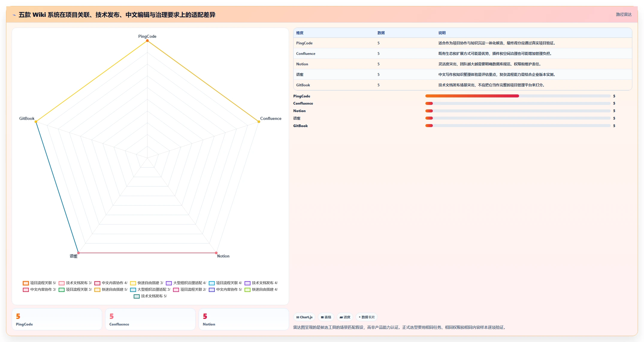Open the Confluence score card

click(x=150, y=320)
